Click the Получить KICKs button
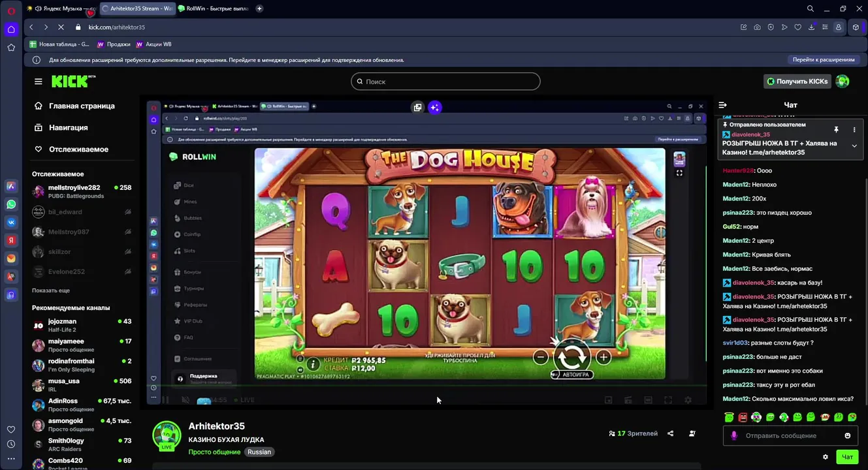The width and height of the screenshot is (868, 470). click(x=797, y=82)
